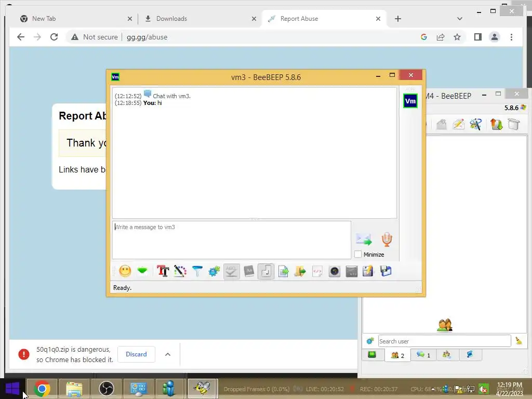
Task: Enable the Minimize checkbox
Action: click(x=357, y=254)
